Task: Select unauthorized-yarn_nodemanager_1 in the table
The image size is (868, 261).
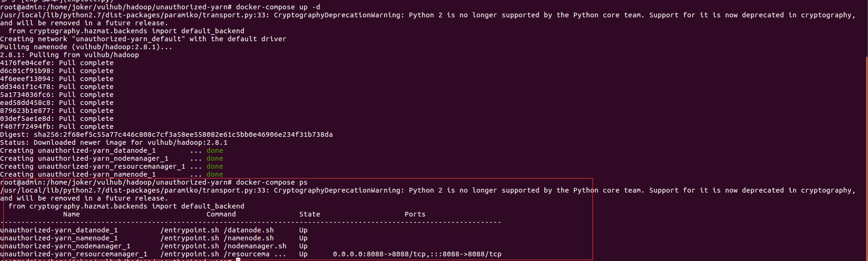Action: (65, 246)
